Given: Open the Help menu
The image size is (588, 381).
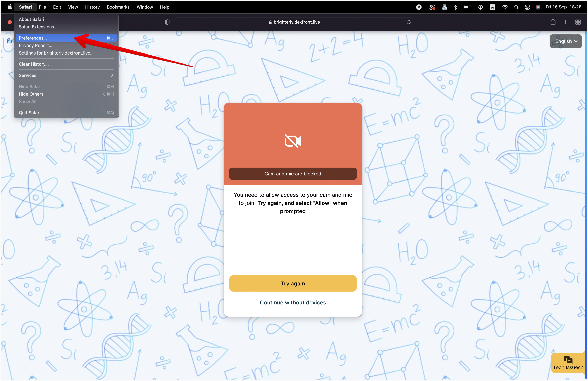Looking at the screenshot, I should pyautogui.click(x=164, y=7).
